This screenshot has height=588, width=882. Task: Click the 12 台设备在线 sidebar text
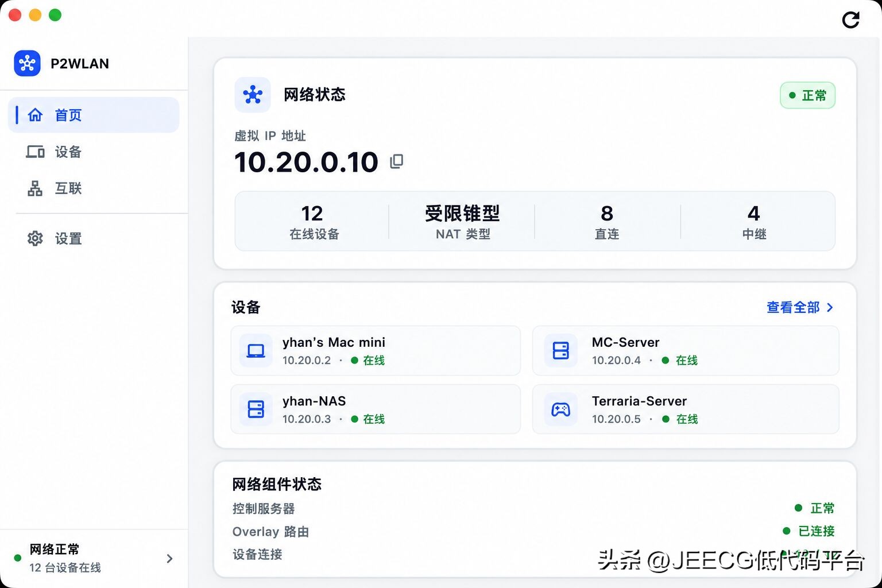coord(65,568)
